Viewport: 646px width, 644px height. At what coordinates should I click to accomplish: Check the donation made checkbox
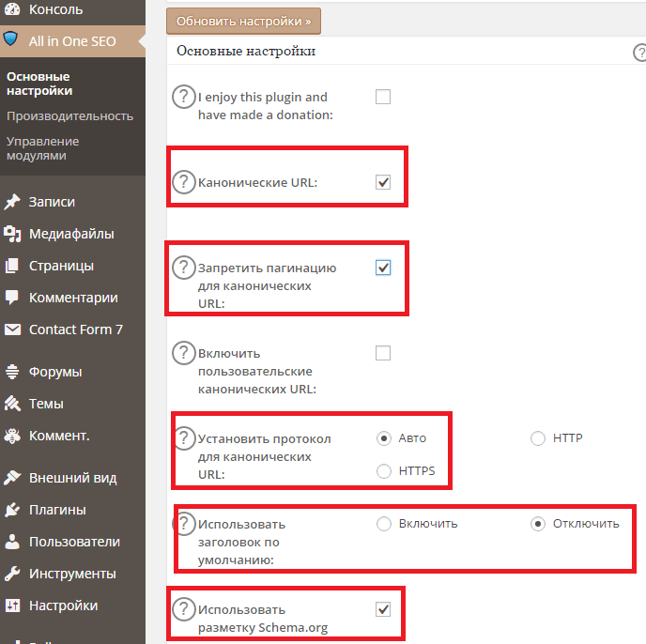[383, 97]
